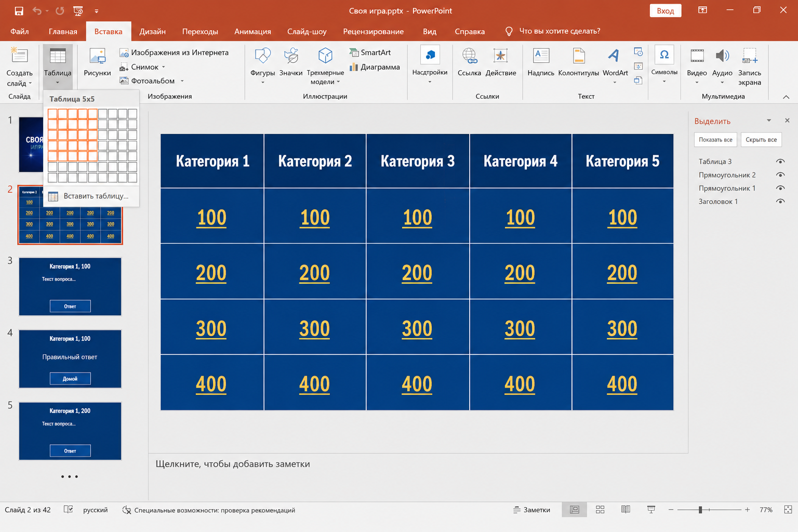
Task: Open Колонтитулы header and footer
Action: (578, 62)
